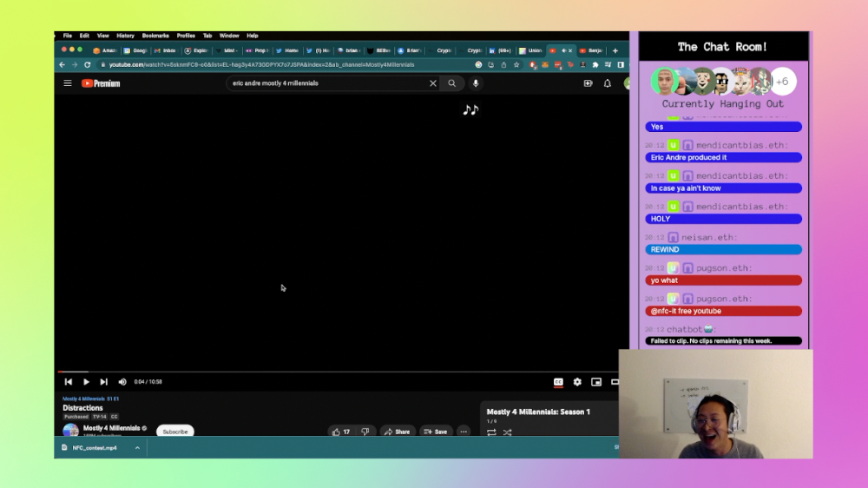Click the +6 chat participants bubble
This screenshot has width=868, height=488.
coord(782,82)
